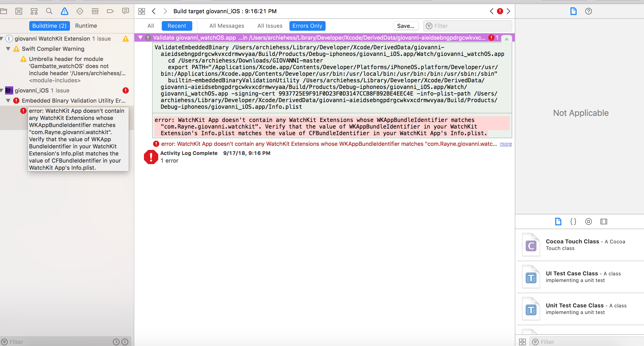644x346 pixels.
Task: Switch to the Errors Only filter
Action: pyautogui.click(x=307, y=26)
